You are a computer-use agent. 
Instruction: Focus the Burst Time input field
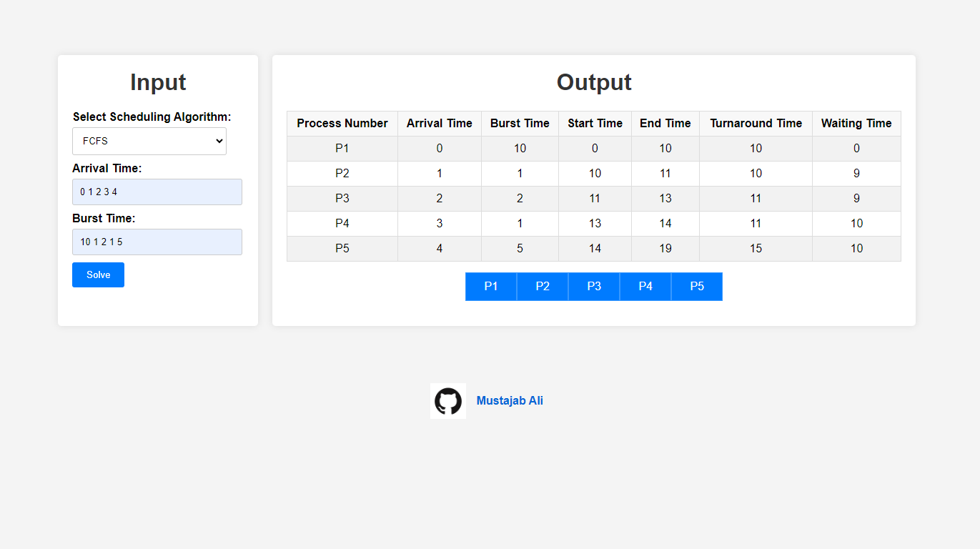click(157, 242)
